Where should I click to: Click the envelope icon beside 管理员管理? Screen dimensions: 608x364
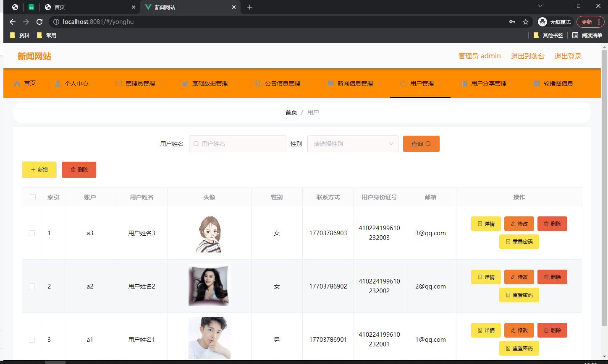point(118,83)
